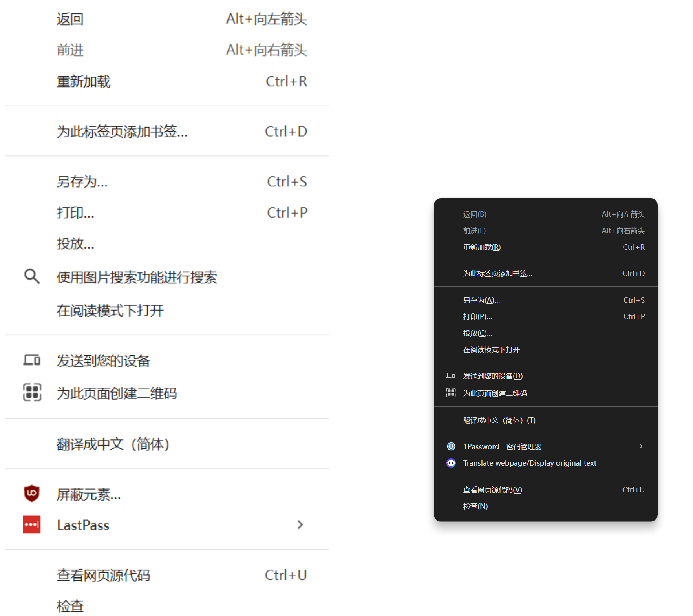Expand the LastPass submenu arrow
Viewport: 693px width, 616px height.
click(300, 525)
